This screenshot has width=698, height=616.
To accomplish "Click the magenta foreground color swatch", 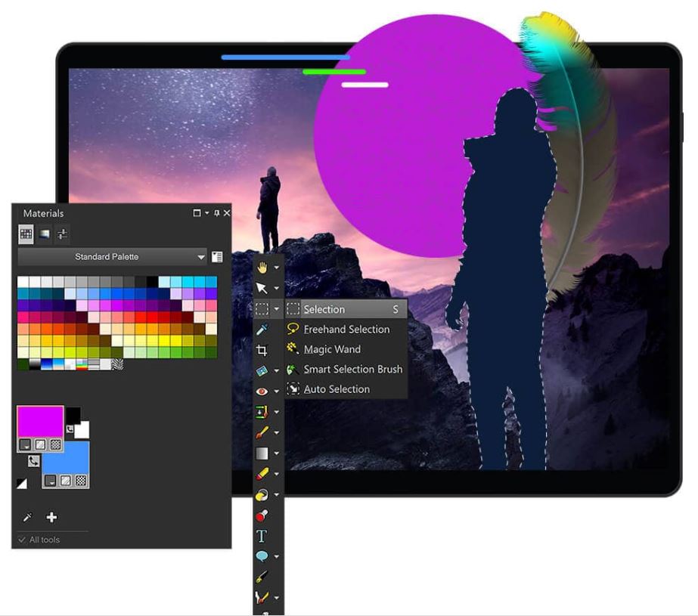I will click(40, 421).
